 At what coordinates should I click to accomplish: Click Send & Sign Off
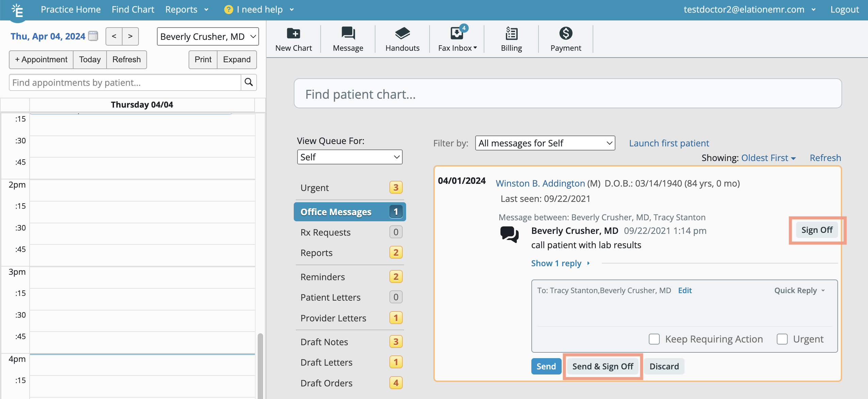[x=602, y=366]
